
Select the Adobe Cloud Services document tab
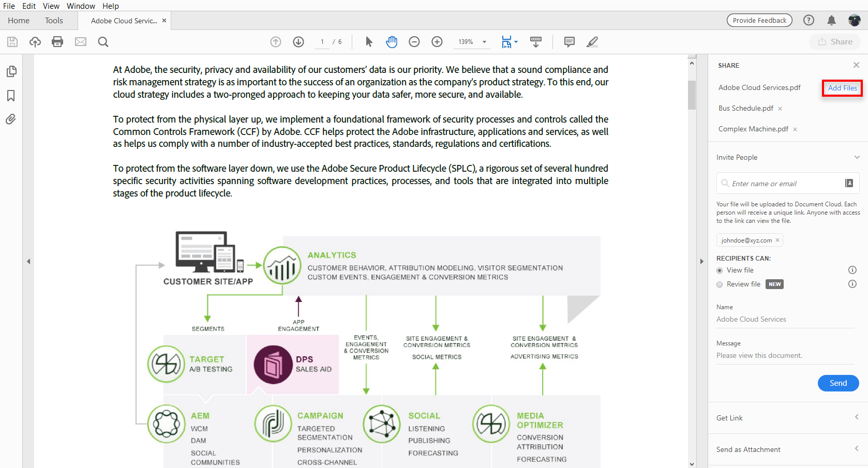click(x=124, y=21)
